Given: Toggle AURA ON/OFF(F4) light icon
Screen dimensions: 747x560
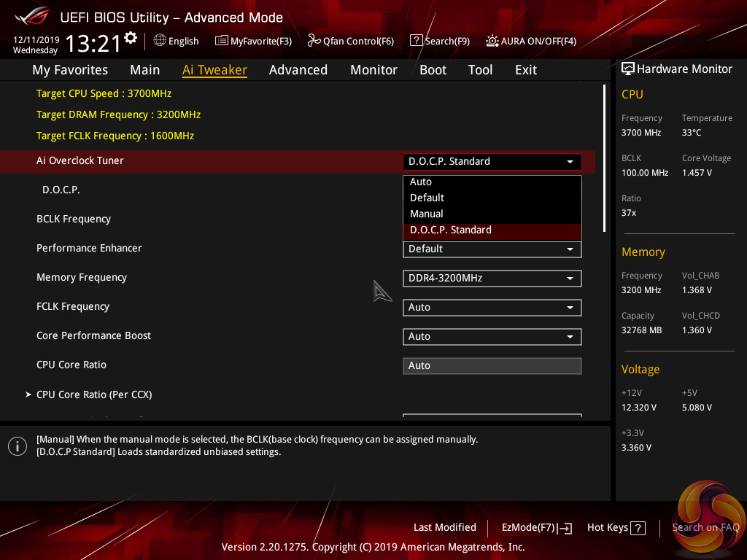Looking at the screenshot, I should coord(492,41).
